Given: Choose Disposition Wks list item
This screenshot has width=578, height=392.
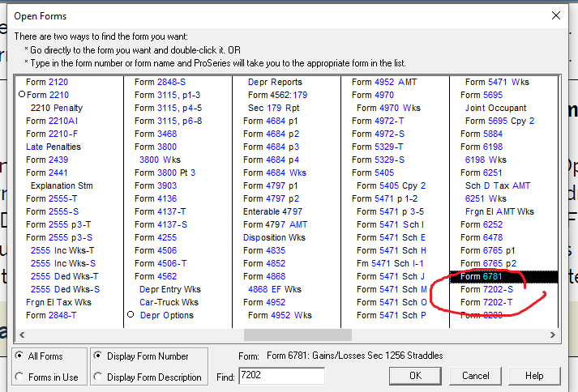Looking at the screenshot, I should [x=276, y=237].
